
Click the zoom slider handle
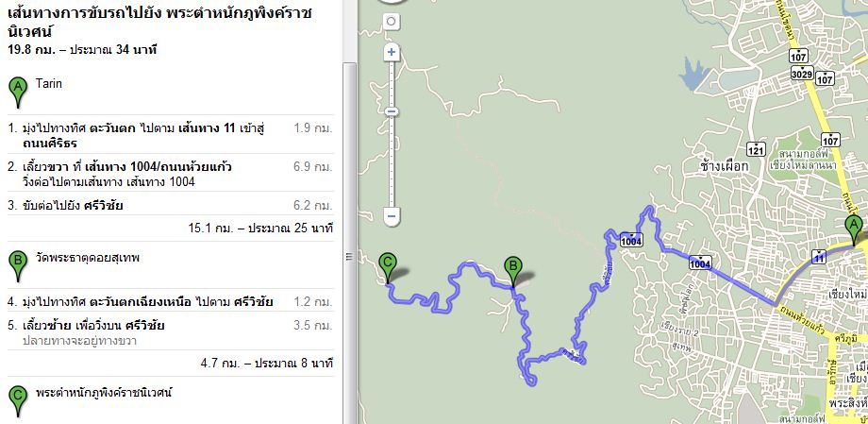[392, 112]
